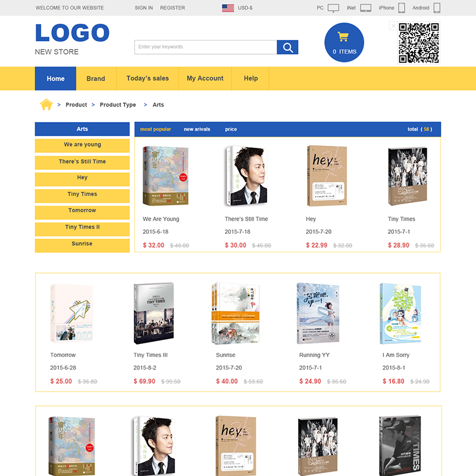Open the shopping cart items circle
476x476 pixels.
[344, 43]
